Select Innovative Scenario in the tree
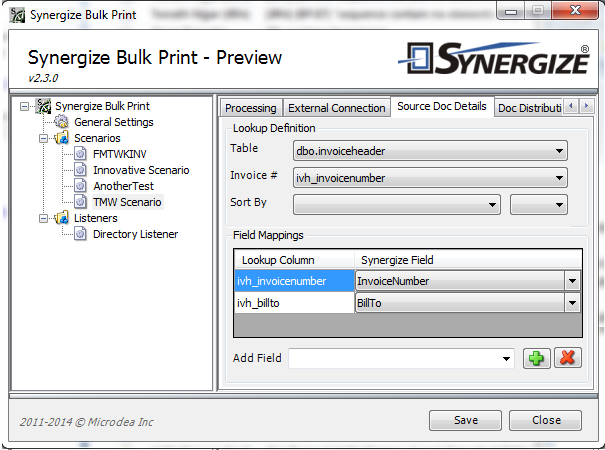The width and height of the screenshot is (605, 450). point(141,170)
